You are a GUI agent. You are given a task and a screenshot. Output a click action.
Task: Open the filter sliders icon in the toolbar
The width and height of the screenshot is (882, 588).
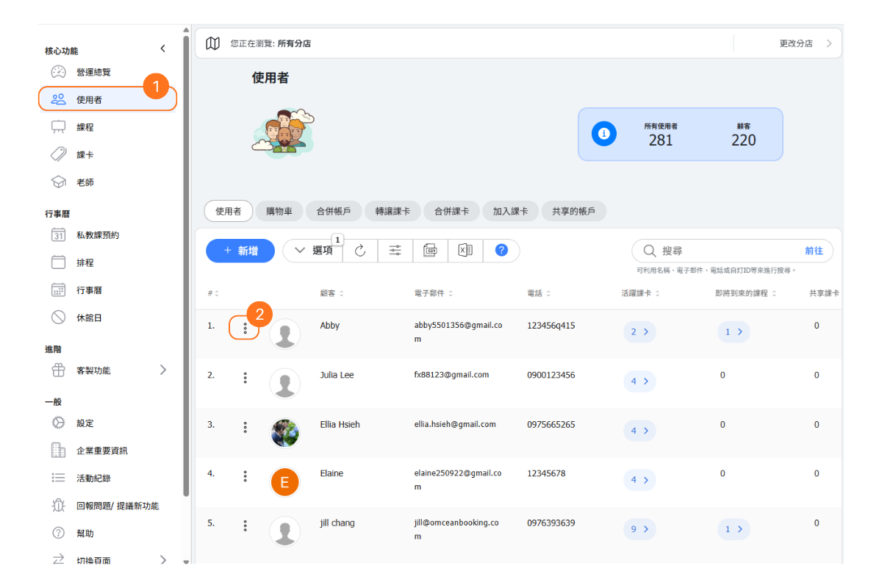[x=395, y=251]
